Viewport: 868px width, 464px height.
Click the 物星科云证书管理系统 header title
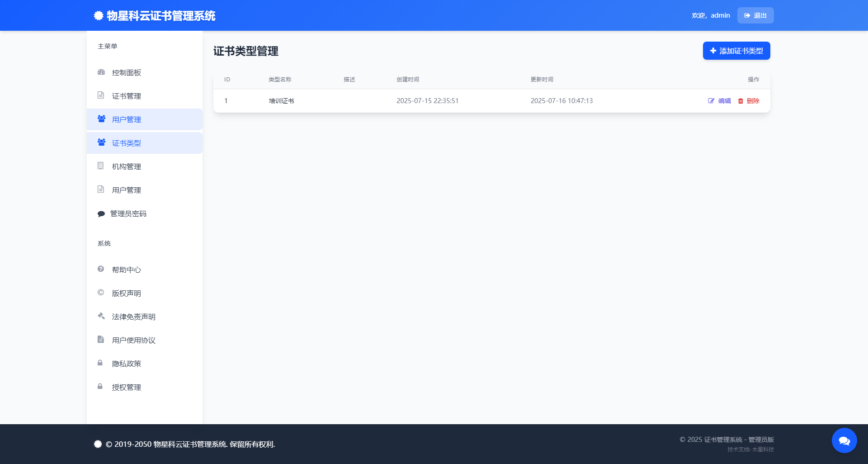point(161,16)
